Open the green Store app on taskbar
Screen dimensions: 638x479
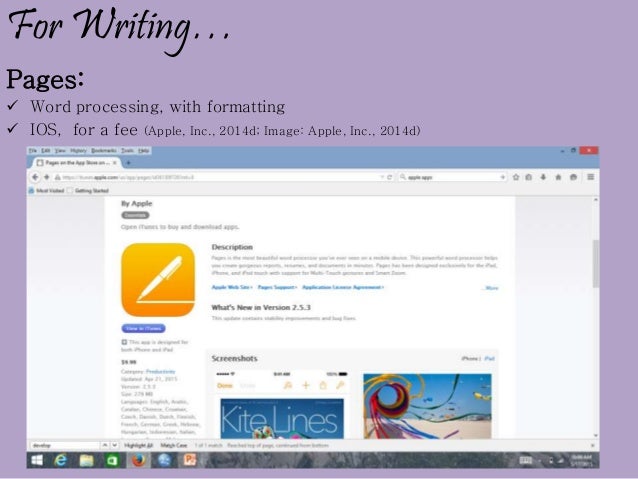(x=112, y=460)
